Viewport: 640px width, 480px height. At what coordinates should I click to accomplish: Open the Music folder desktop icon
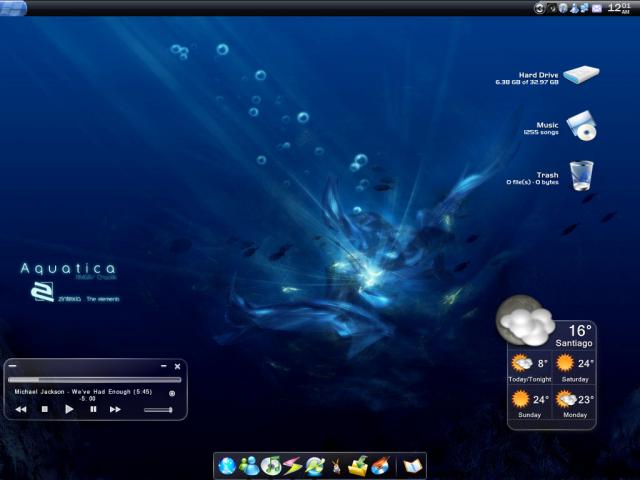click(x=582, y=126)
